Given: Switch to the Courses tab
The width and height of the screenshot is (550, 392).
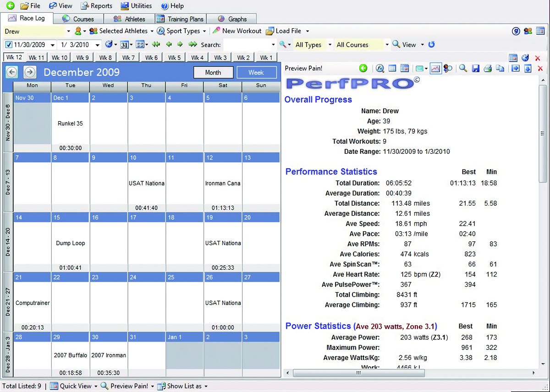Looking at the screenshot, I should 78,19.
